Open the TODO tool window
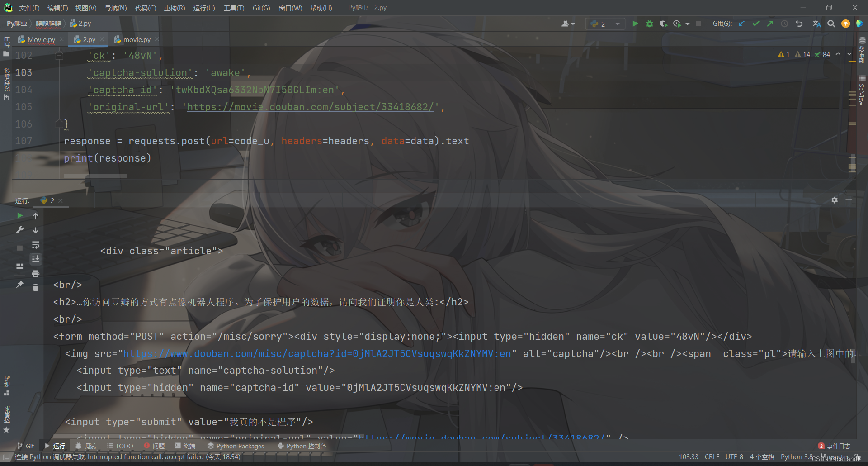The width and height of the screenshot is (868, 466). (x=120, y=446)
